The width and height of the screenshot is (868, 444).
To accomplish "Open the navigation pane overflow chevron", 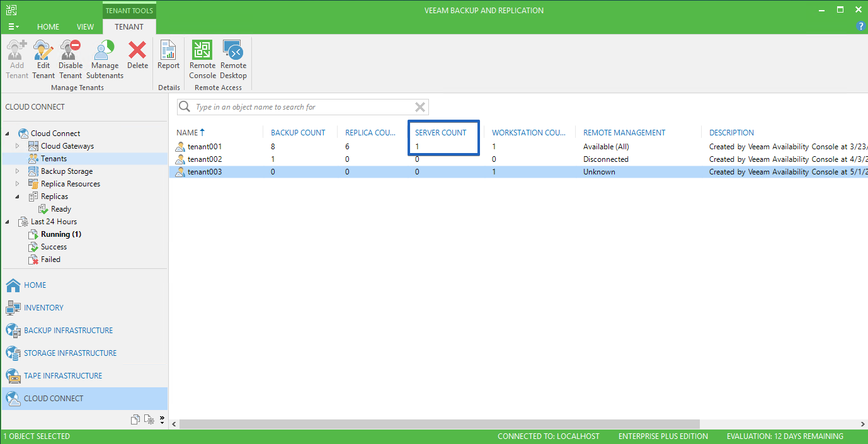I will pyautogui.click(x=162, y=419).
